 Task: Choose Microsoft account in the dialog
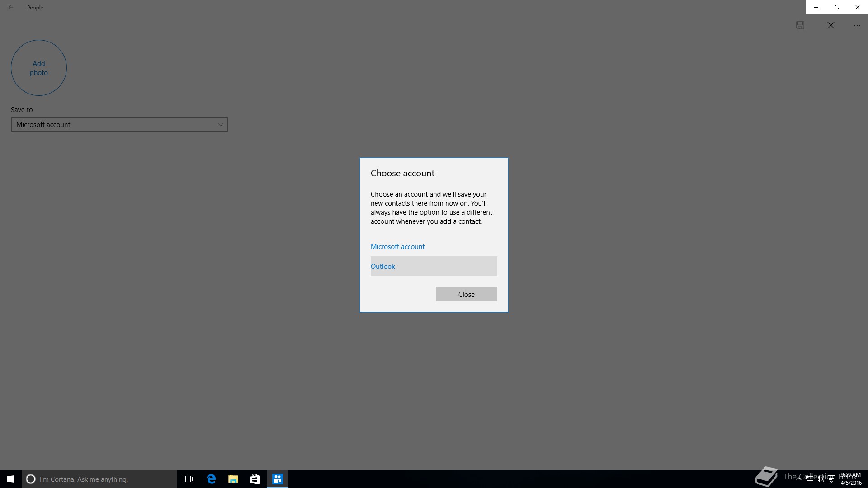[x=398, y=246]
